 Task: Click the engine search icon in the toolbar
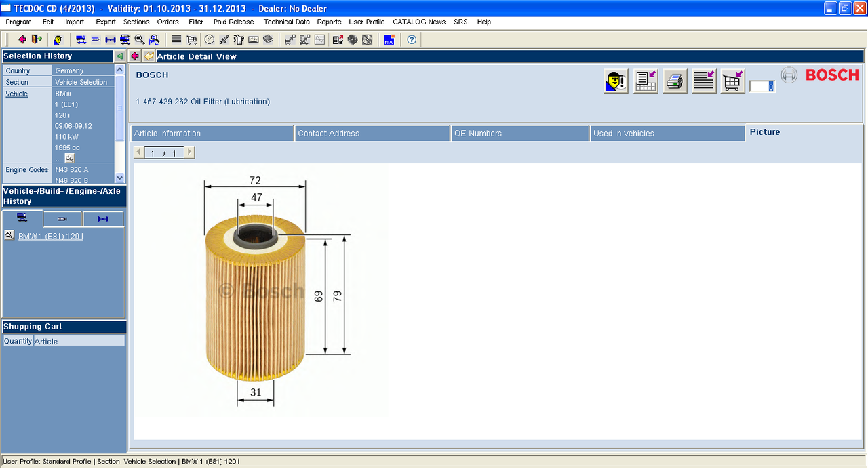point(96,39)
